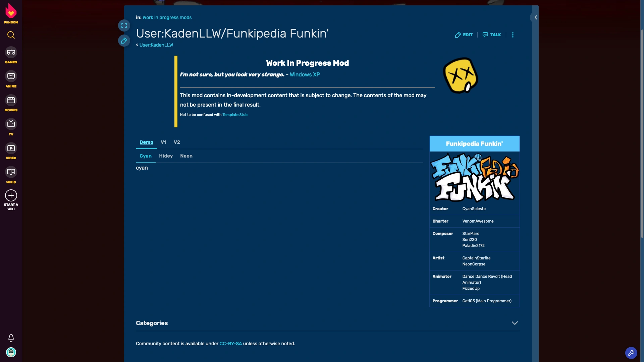Click the EDIT button
Viewport: 644px width, 362px height.
[x=464, y=35]
